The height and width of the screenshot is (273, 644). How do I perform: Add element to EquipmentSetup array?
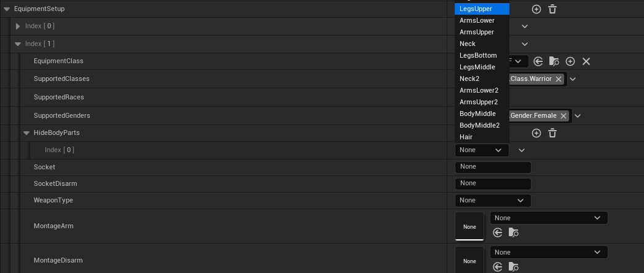(536, 9)
